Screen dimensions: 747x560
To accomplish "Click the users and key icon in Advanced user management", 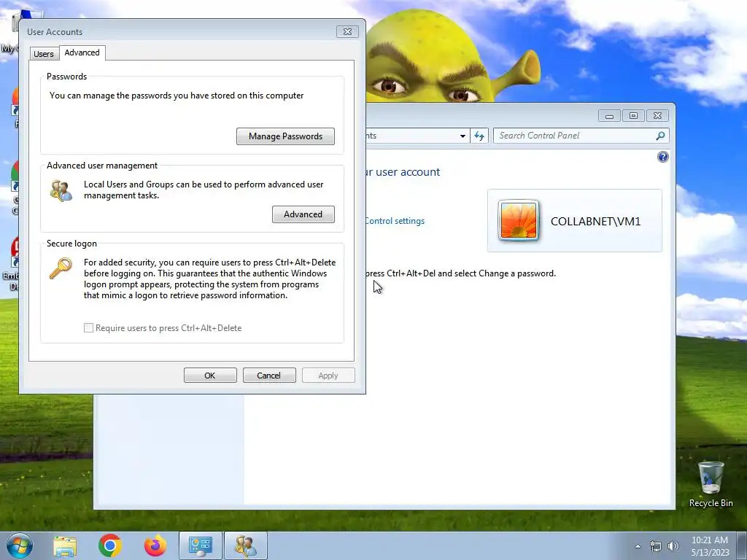I will point(61,190).
